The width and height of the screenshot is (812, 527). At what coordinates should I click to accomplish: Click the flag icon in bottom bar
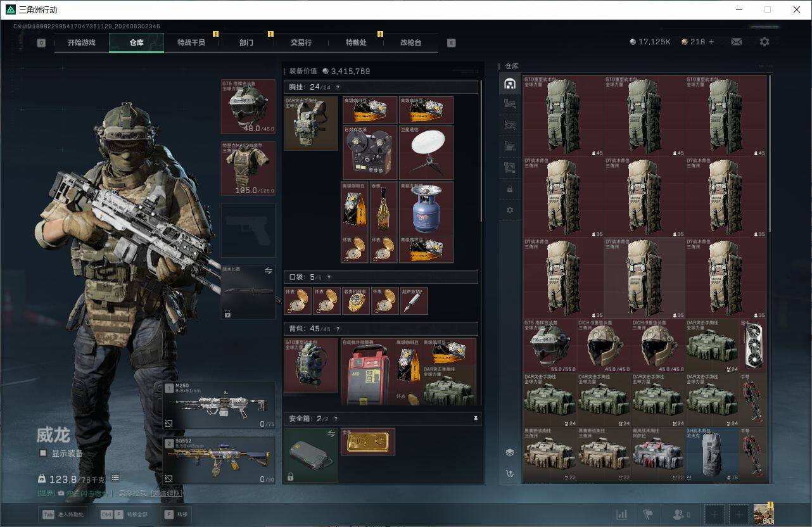coord(648,514)
